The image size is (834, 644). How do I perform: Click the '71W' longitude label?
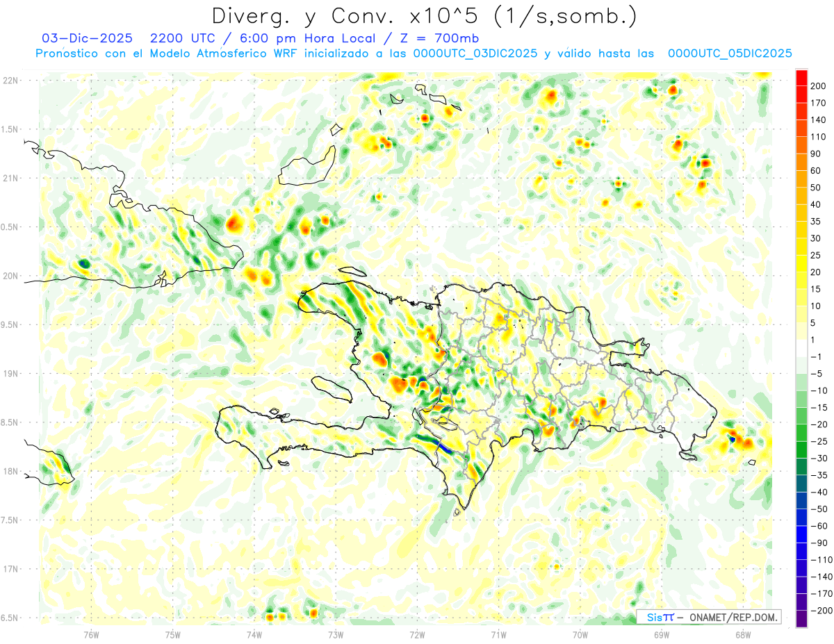point(498,634)
